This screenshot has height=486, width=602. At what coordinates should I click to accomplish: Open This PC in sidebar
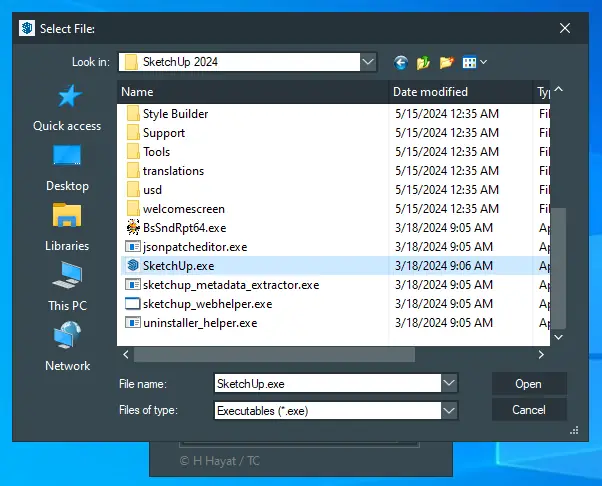67,287
